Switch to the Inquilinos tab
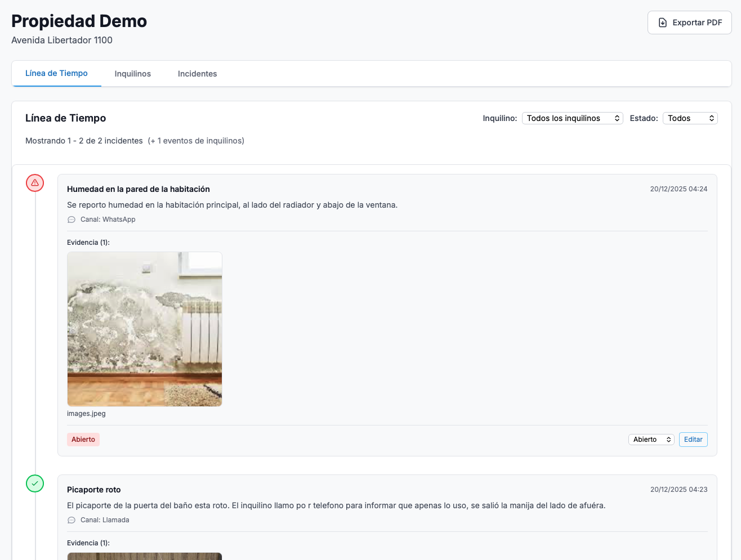This screenshot has height=560, width=741. (x=133, y=74)
